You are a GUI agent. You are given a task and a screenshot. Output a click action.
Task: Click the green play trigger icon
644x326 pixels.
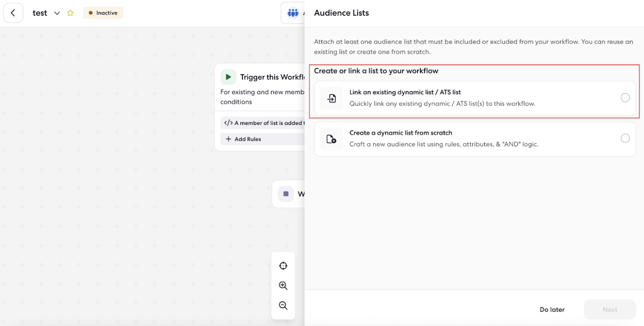click(x=228, y=77)
